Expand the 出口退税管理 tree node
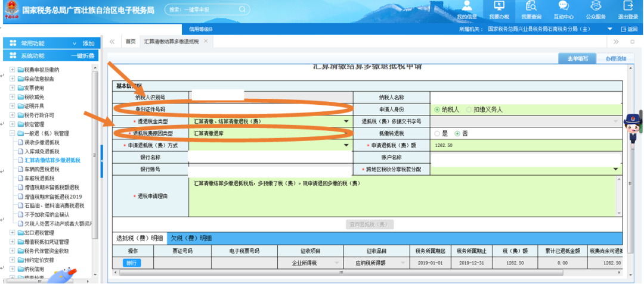644x284 pixels. pyautogui.click(x=12, y=233)
